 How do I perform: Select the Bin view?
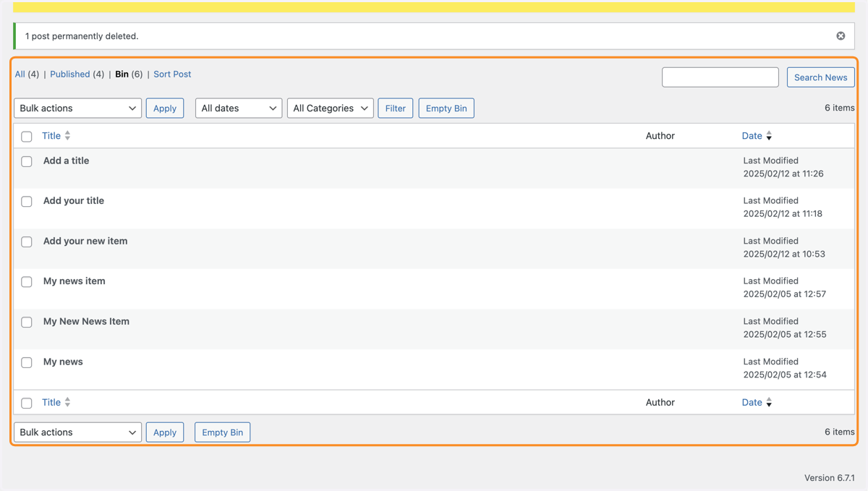(x=122, y=74)
